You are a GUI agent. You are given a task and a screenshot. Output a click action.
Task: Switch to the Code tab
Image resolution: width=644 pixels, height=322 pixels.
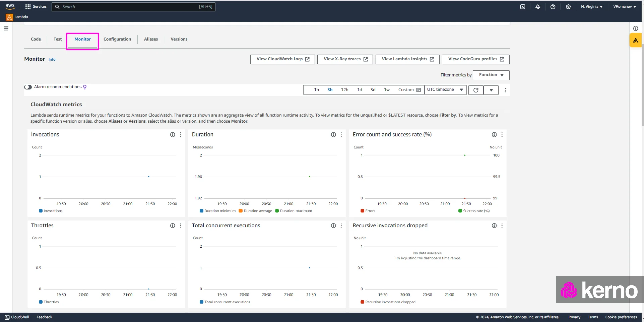[36, 39]
